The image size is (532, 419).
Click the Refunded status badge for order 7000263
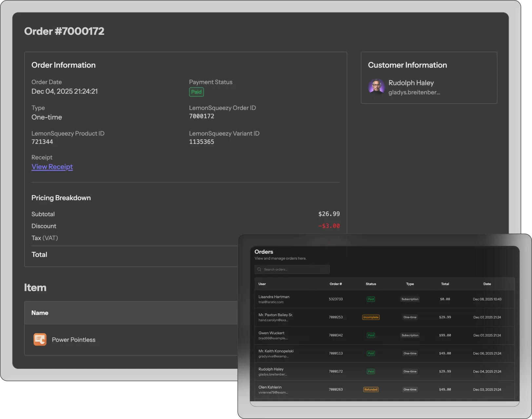click(371, 389)
